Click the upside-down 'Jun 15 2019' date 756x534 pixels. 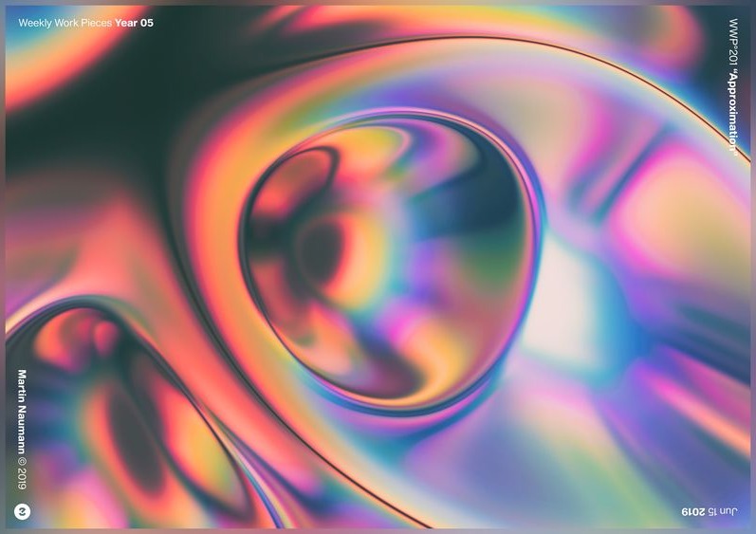pos(710,511)
